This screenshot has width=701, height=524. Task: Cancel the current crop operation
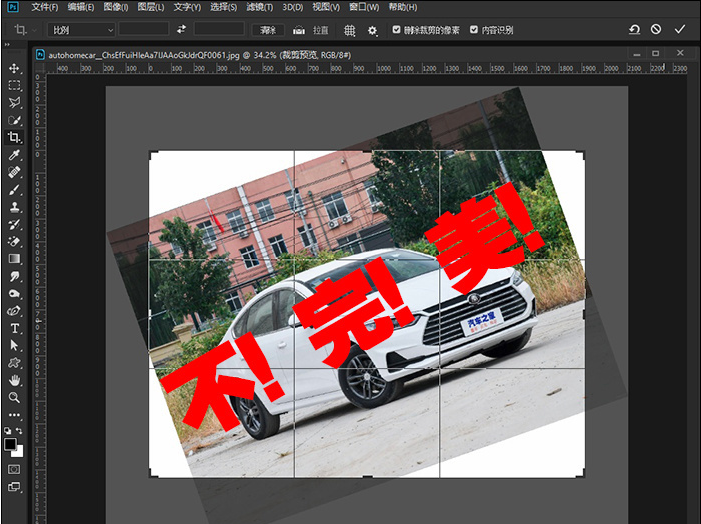pos(656,30)
